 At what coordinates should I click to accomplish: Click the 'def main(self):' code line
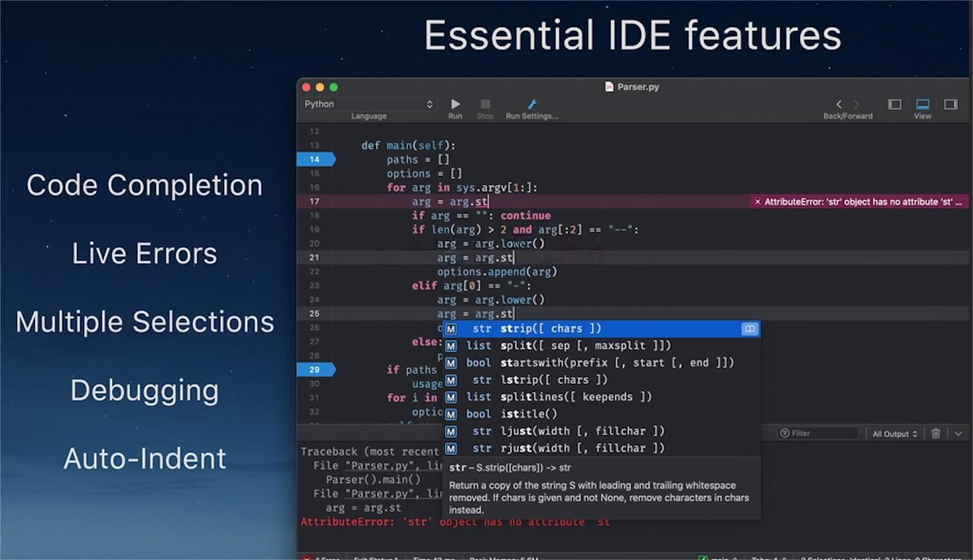pos(408,145)
